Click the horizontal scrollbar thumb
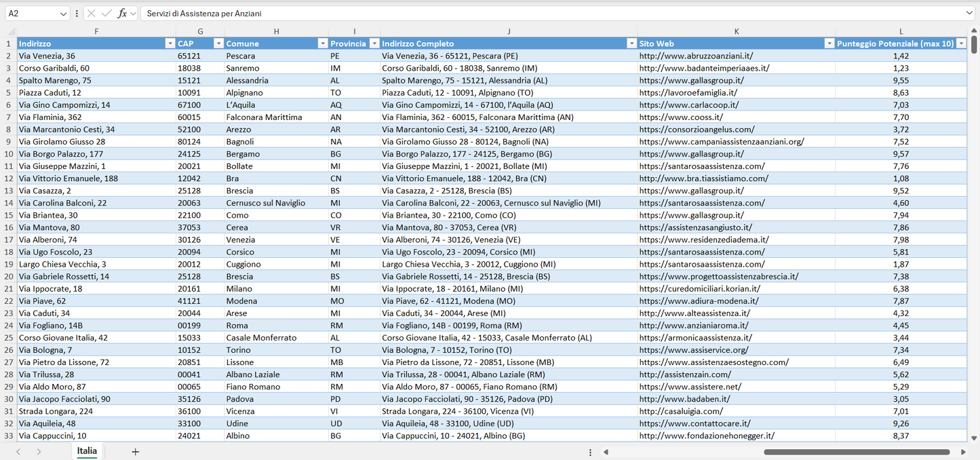The image size is (980, 460). coord(856,452)
